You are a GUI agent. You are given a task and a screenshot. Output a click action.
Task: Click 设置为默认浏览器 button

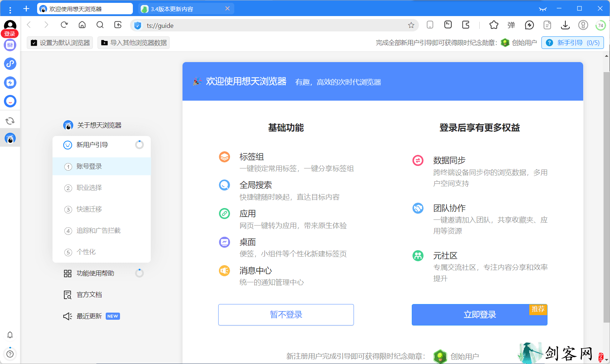[60, 43]
